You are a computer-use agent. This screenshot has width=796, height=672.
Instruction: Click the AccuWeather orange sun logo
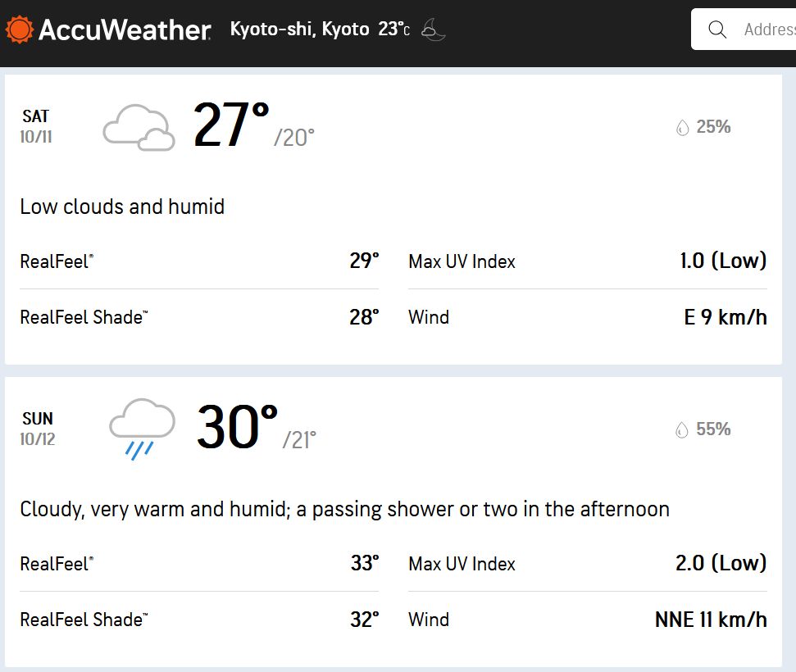pyautogui.click(x=19, y=30)
